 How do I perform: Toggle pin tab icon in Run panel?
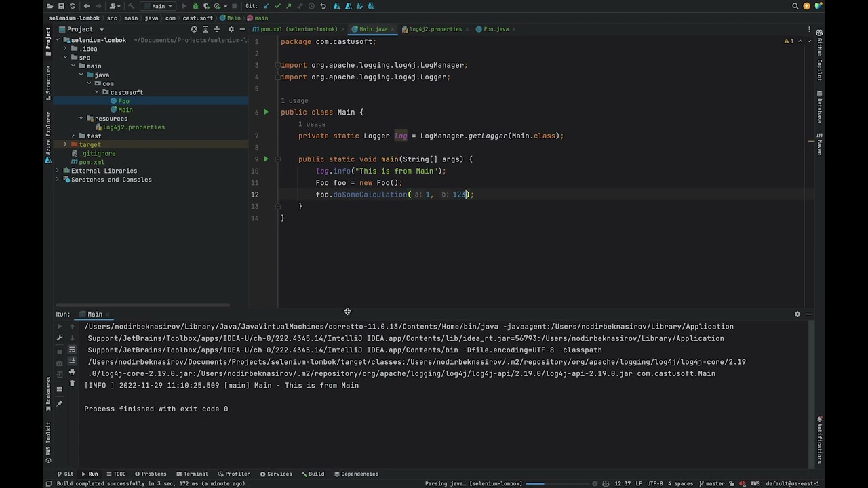tap(60, 404)
